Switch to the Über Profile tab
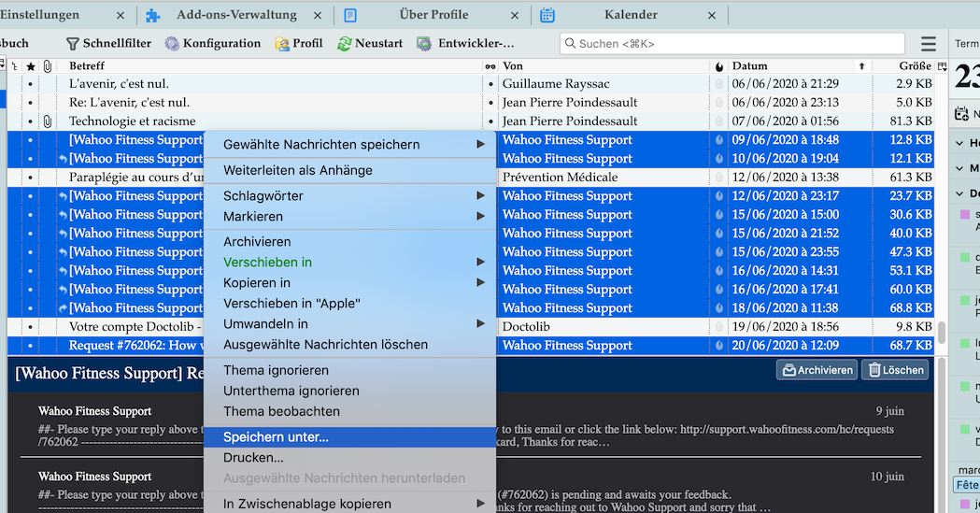980x513 pixels. point(433,15)
